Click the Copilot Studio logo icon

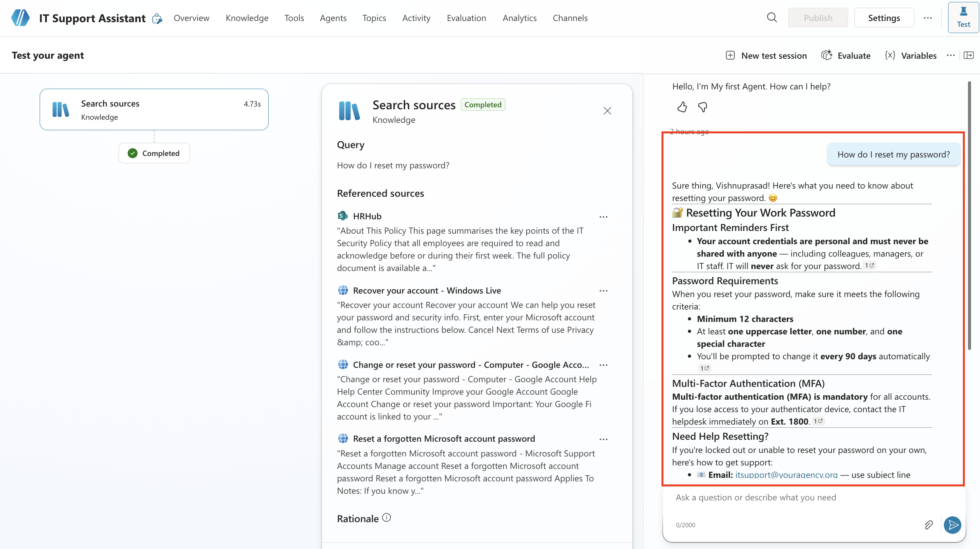click(21, 18)
